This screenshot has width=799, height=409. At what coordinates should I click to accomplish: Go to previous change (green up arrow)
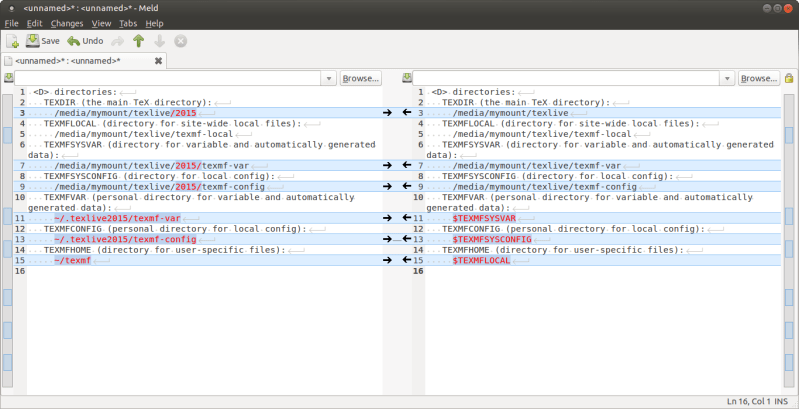139,41
